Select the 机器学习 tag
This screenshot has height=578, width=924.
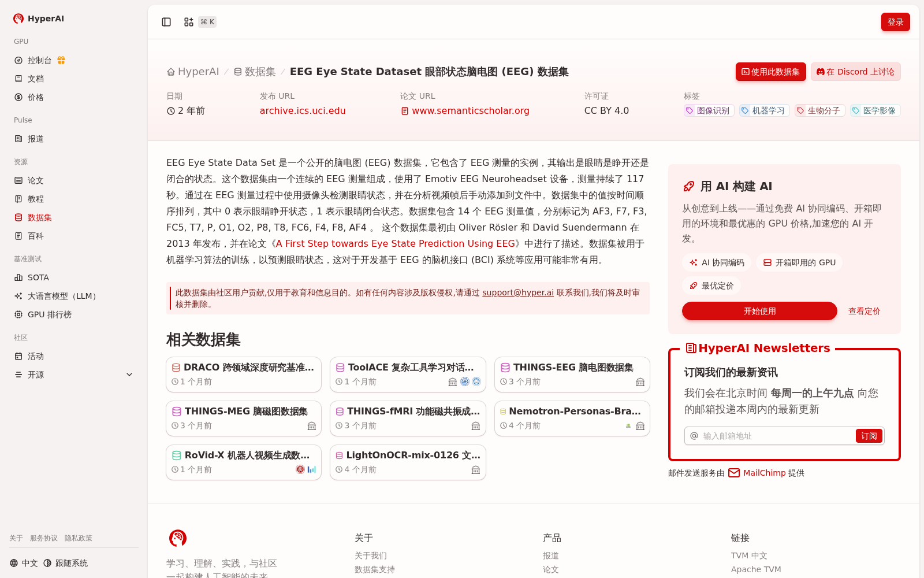(x=764, y=110)
